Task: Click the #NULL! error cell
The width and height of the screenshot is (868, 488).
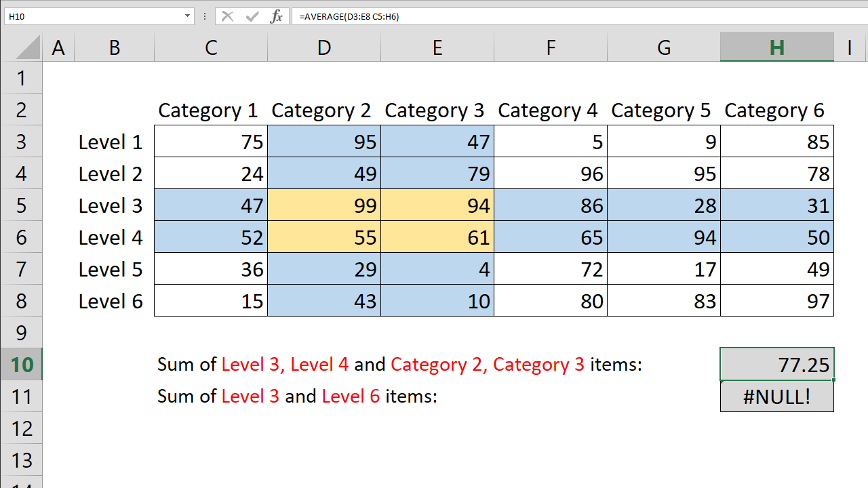Action: click(x=776, y=396)
